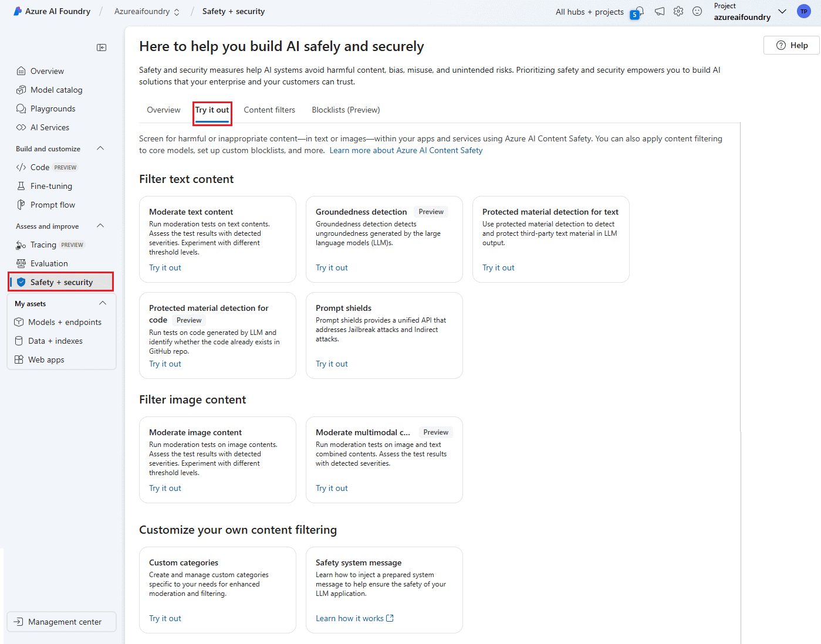Open the Prompt flow tool
The width and height of the screenshot is (821, 644).
point(53,204)
